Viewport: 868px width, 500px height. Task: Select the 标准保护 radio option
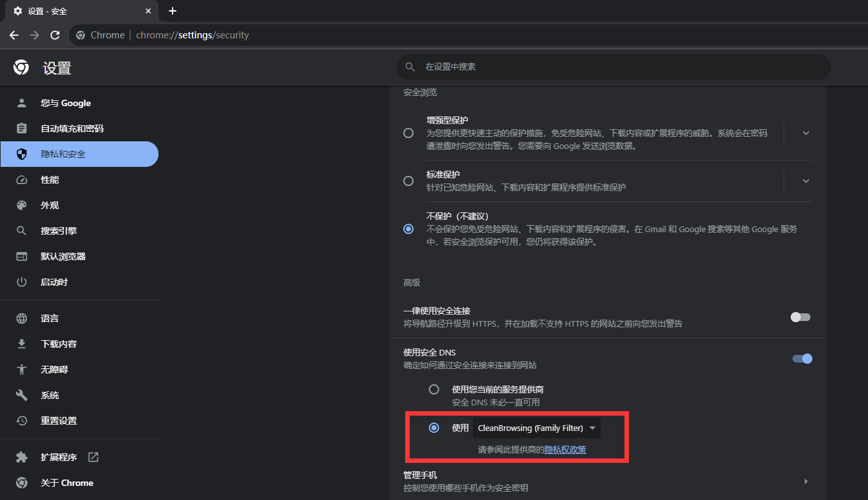point(408,181)
